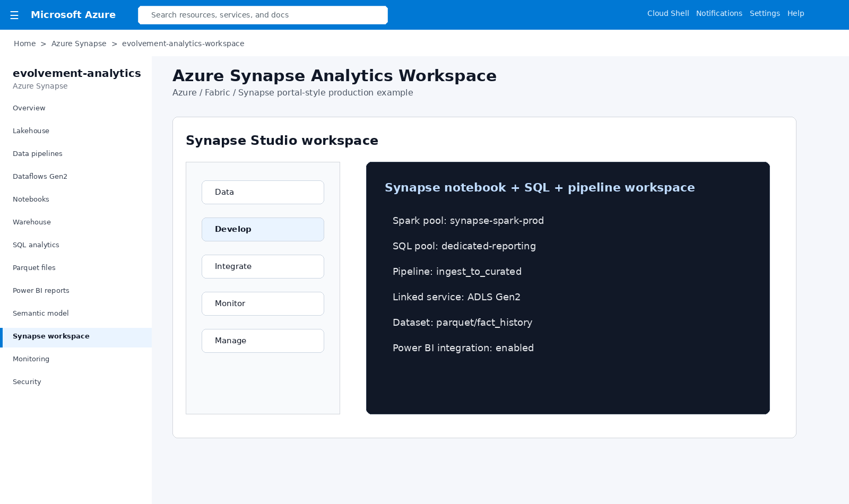Click the Microsoft Azure logo text
Viewport: 849px width, 504px height.
[73, 15]
